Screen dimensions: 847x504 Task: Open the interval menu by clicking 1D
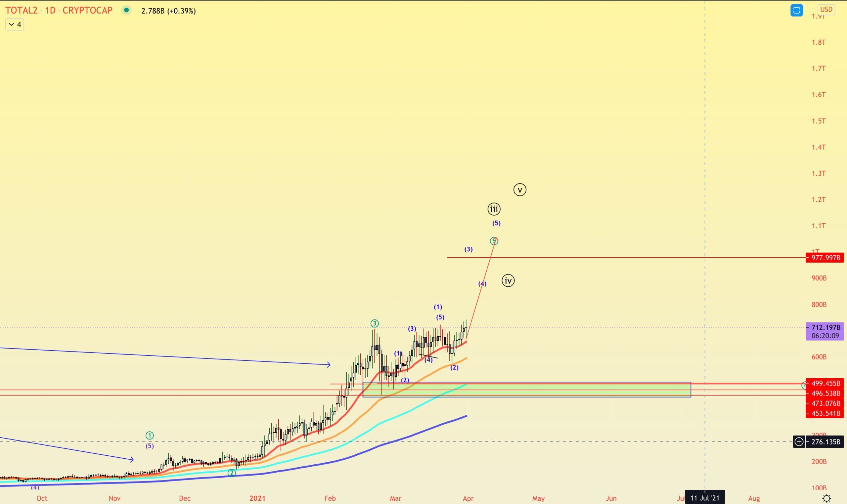click(51, 10)
